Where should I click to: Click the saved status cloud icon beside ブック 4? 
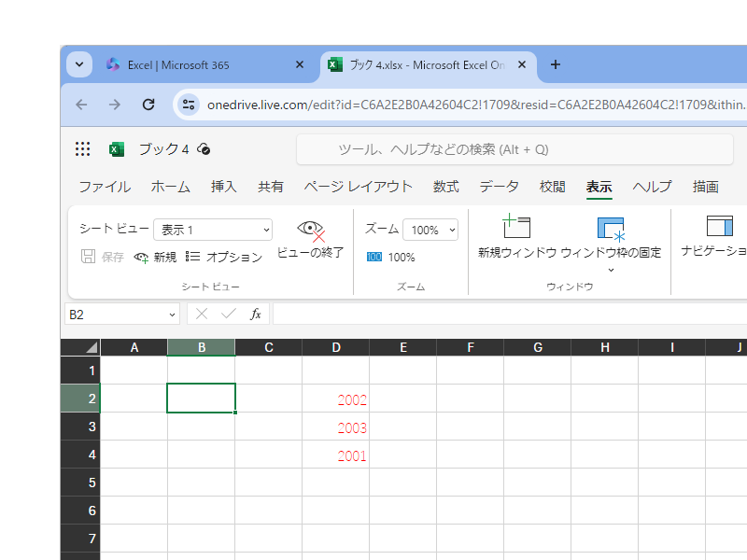[204, 148]
